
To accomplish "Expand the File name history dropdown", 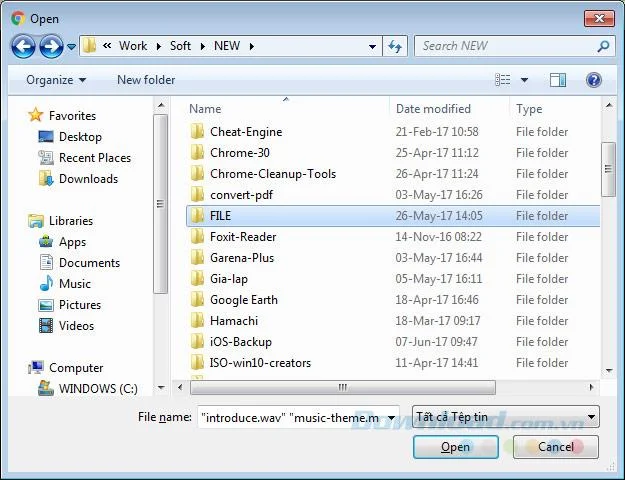I will 391,418.
